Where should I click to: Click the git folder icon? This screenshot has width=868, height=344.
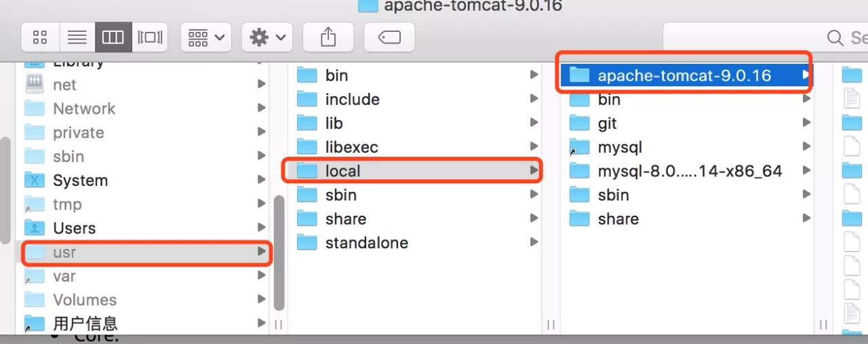tap(579, 123)
